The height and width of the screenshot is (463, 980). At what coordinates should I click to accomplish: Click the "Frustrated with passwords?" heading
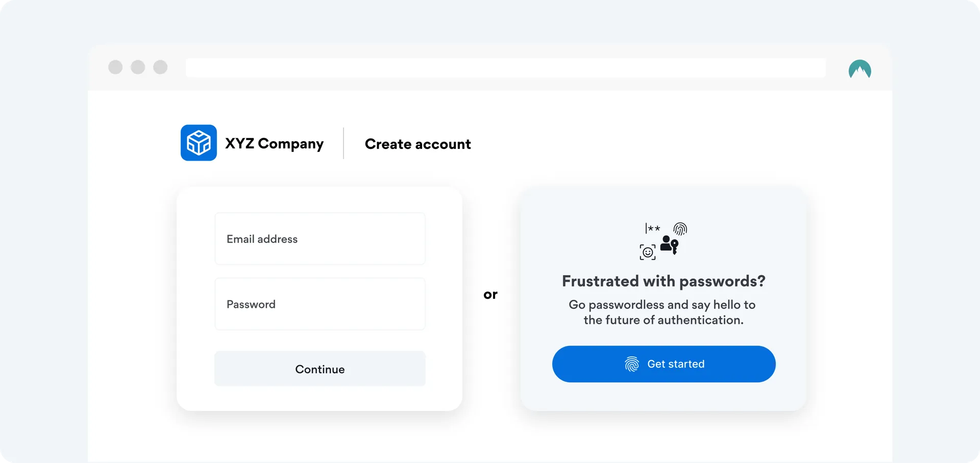(x=664, y=281)
